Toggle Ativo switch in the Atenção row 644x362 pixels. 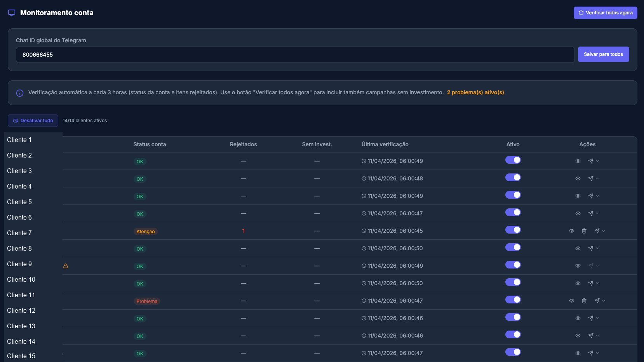tap(513, 230)
